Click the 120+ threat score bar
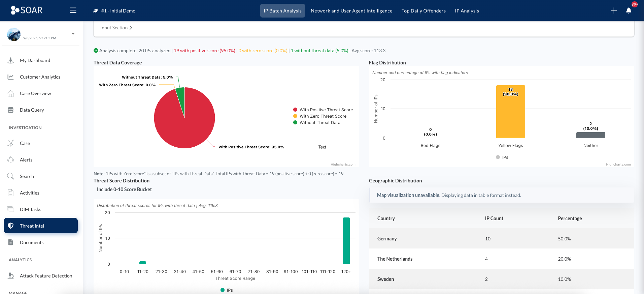 tap(346, 241)
